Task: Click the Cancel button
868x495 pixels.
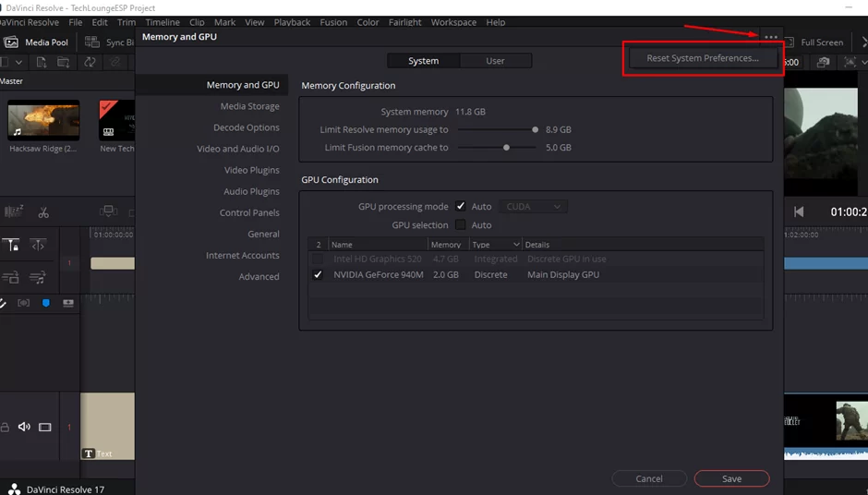Action: point(649,478)
